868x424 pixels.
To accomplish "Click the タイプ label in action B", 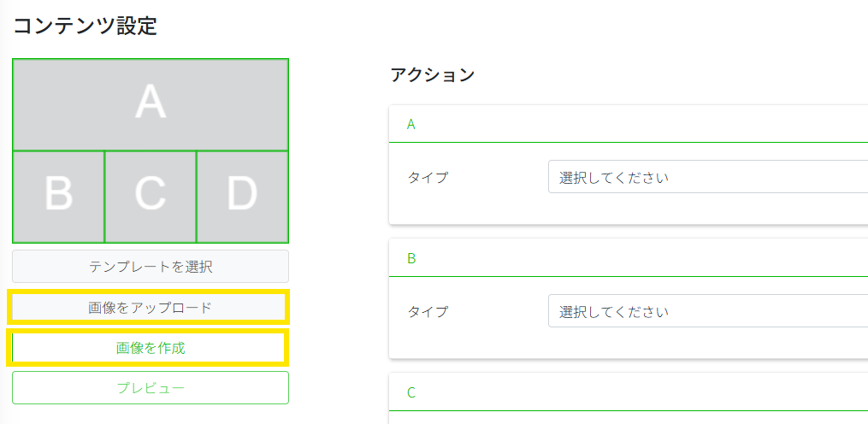I will click(428, 311).
